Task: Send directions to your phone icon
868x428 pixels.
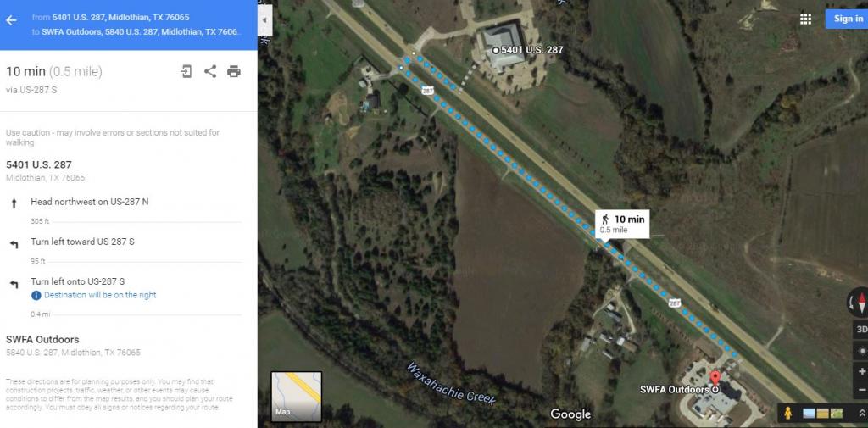Action: pyautogui.click(x=186, y=71)
